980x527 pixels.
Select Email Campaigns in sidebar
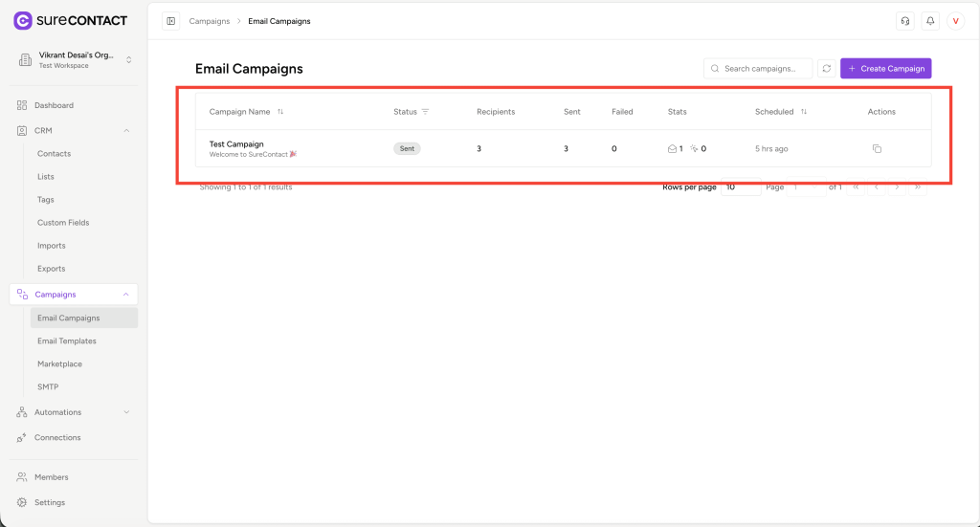click(84, 318)
